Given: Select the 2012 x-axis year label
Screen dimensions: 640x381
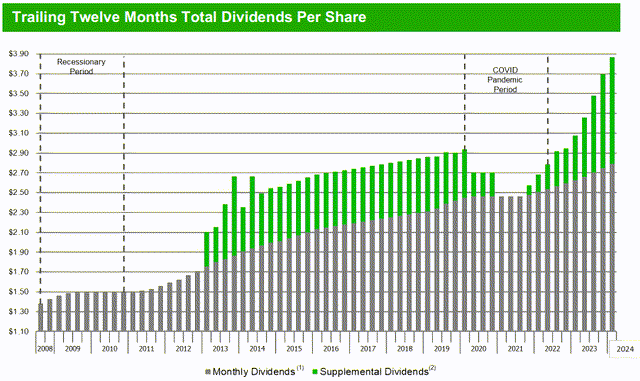Looking at the screenshot, I should (x=183, y=349).
